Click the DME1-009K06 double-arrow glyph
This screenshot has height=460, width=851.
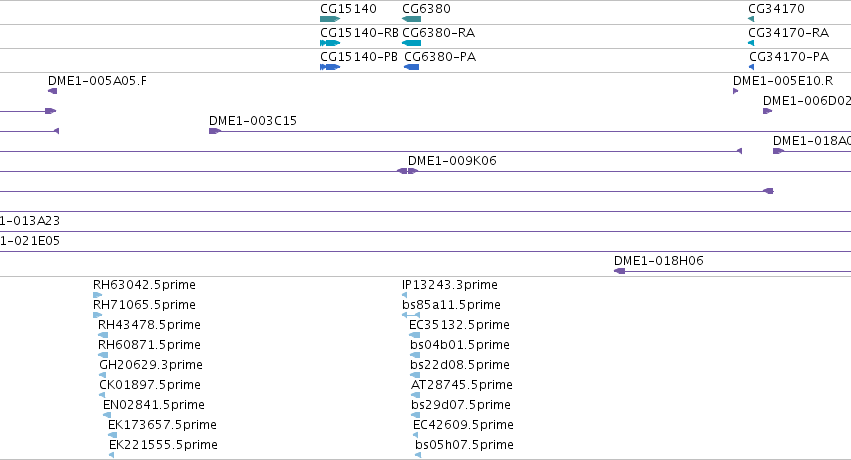point(407,171)
